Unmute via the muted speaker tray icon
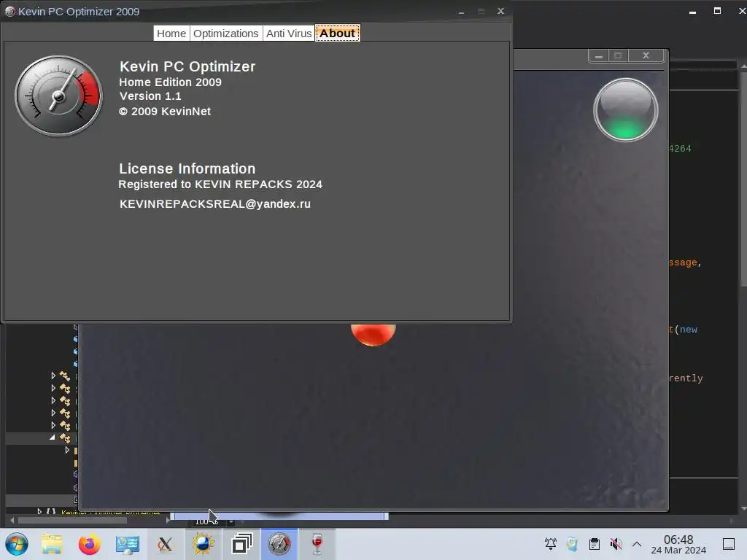The height and width of the screenshot is (560, 747). point(616,544)
